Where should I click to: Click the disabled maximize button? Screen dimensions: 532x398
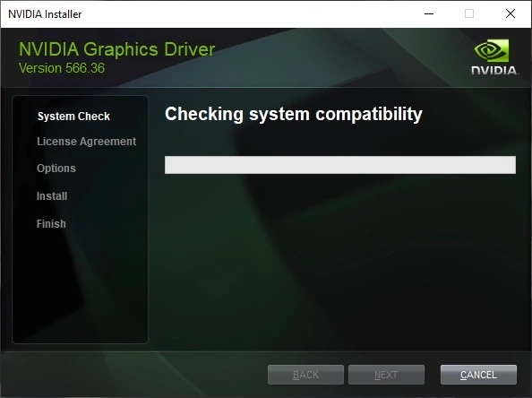469,14
